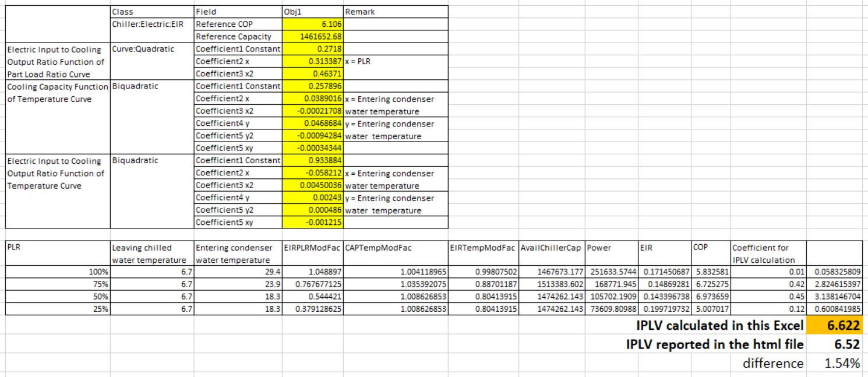
Task: Click the cell containing -0.00094284
Action: 312,136
